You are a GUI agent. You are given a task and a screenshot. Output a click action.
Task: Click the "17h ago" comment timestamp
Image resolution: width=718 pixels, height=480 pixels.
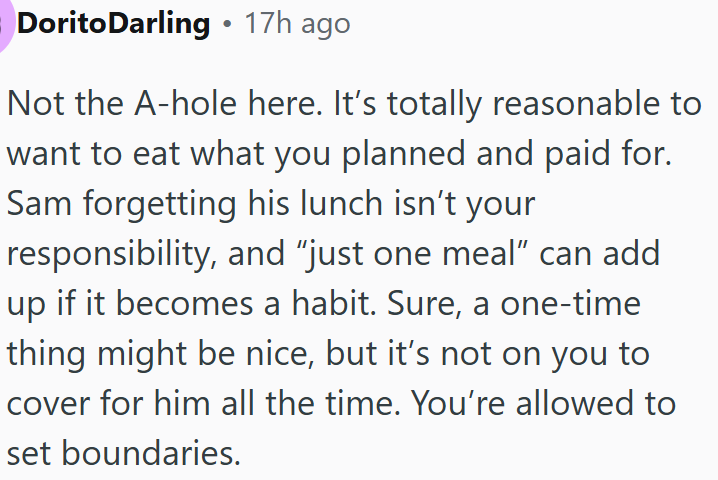297,23
